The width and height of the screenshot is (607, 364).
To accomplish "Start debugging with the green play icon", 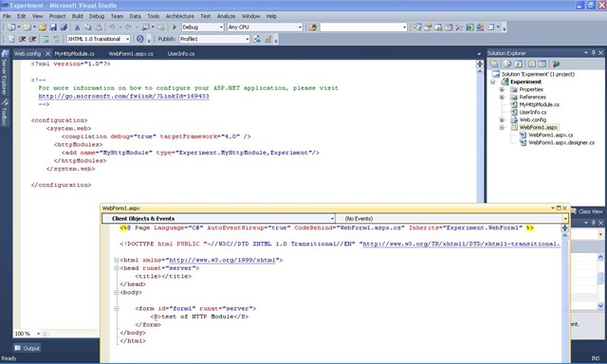I will (175, 27).
